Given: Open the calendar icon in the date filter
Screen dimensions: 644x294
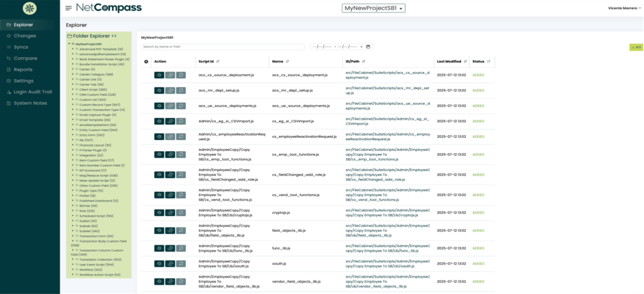Looking at the screenshot, I should 368,47.
